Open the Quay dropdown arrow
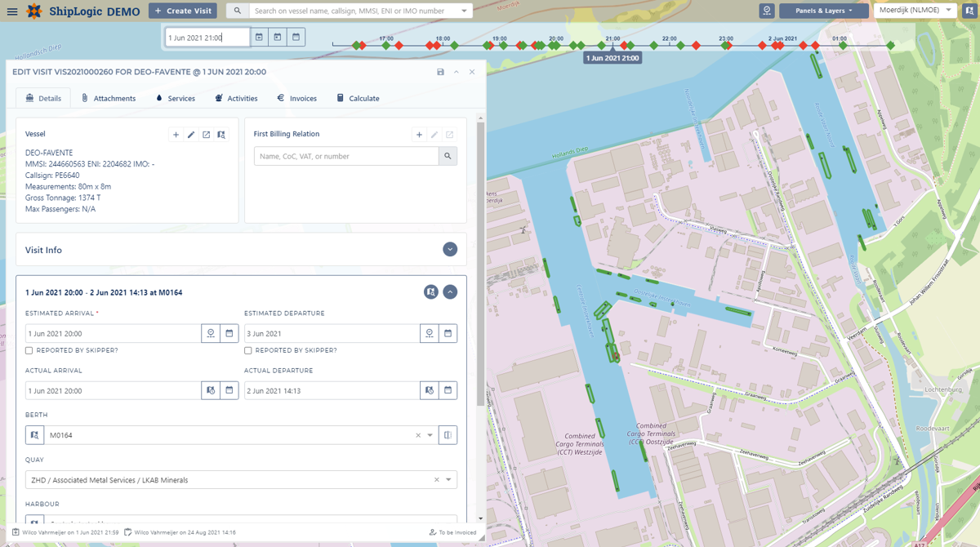This screenshot has width=980, height=547. click(448, 480)
